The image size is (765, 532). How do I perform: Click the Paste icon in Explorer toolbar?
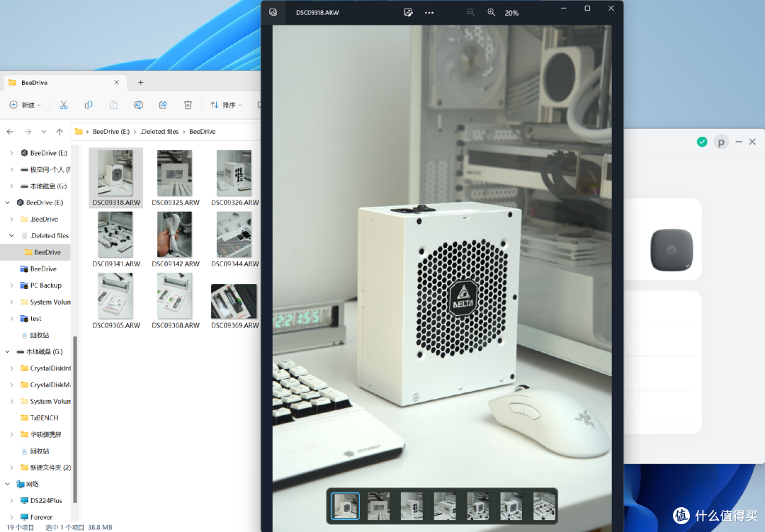click(113, 105)
